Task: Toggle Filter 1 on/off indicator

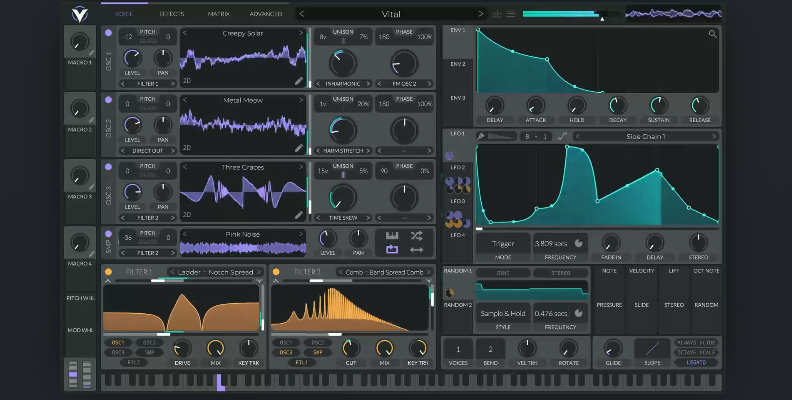Action: [108, 272]
